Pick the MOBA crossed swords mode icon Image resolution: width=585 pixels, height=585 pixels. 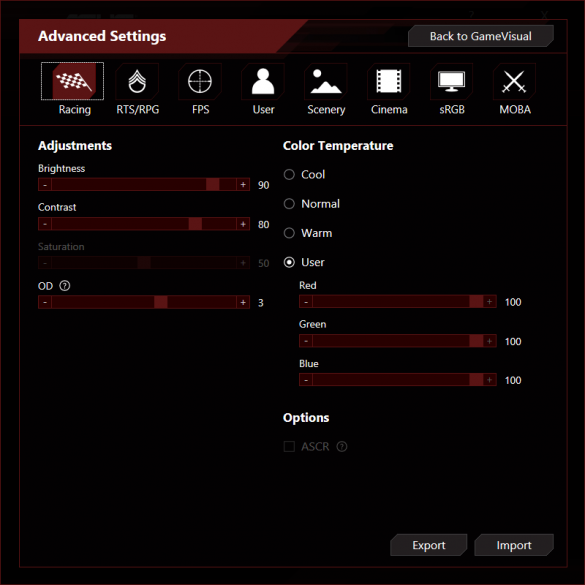coord(514,81)
